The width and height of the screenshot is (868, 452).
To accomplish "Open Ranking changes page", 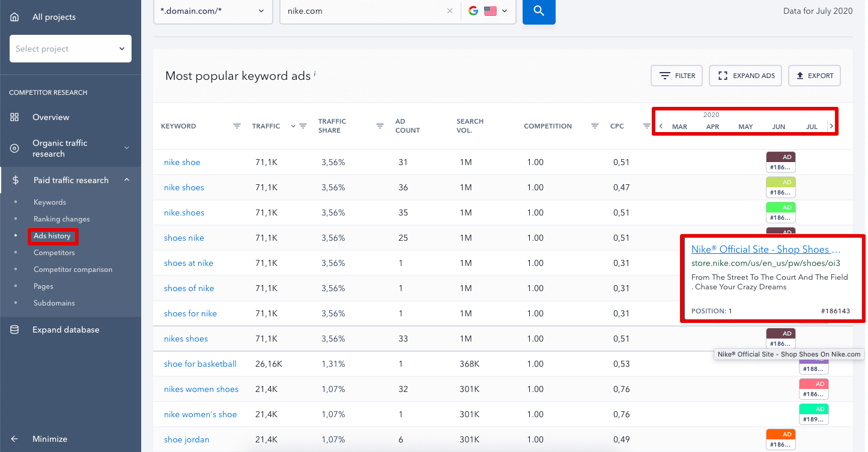I will [62, 219].
